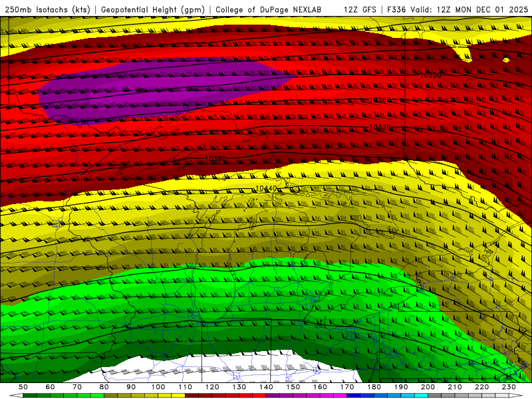Click the 120 label on the color scale
The image size is (532, 399).
point(212,387)
